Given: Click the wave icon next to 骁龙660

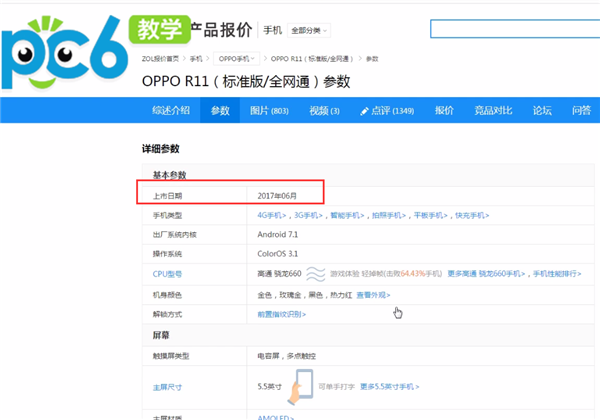Looking at the screenshot, I should click(x=316, y=274).
